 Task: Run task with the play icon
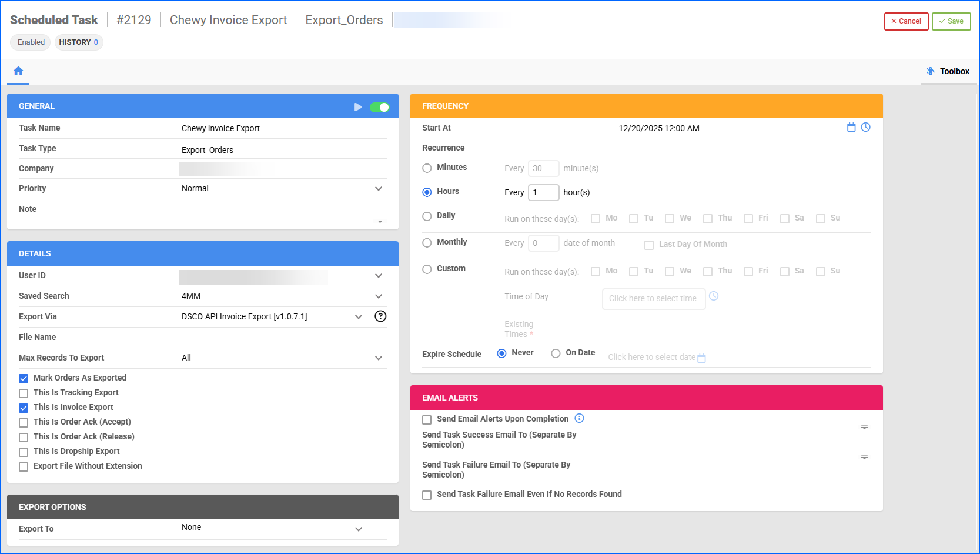point(358,107)
